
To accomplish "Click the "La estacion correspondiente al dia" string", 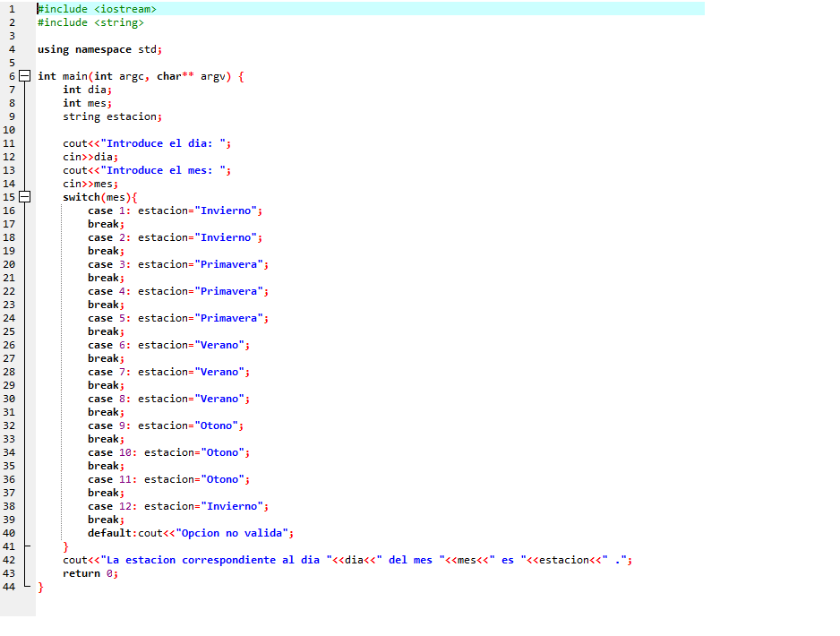I will (217, 560).
